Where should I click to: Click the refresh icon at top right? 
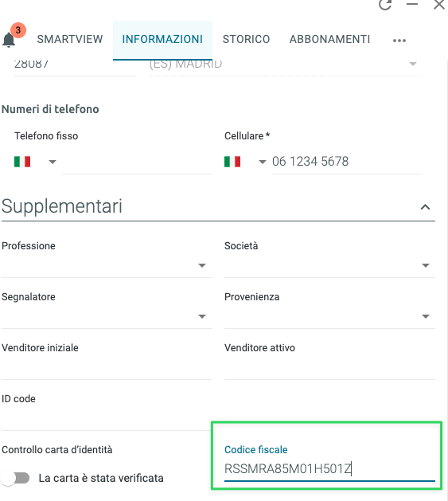[x=385, y=5]
